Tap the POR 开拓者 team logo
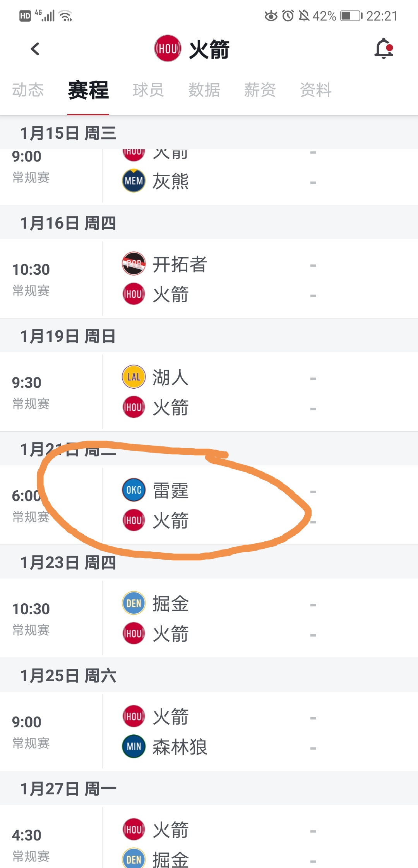This screenshot has width=418, height=868. (134, 264)
